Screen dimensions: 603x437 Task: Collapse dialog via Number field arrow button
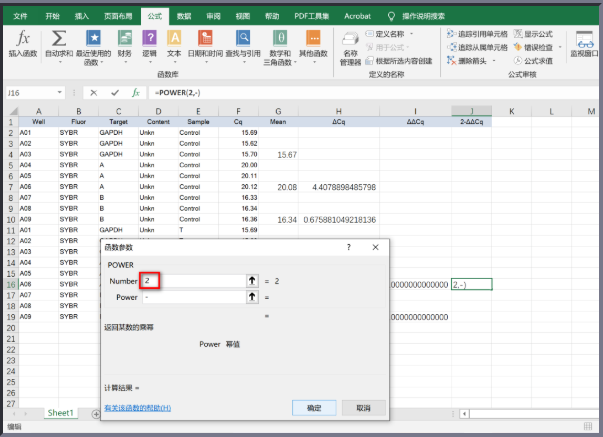[x=252, y=281]
